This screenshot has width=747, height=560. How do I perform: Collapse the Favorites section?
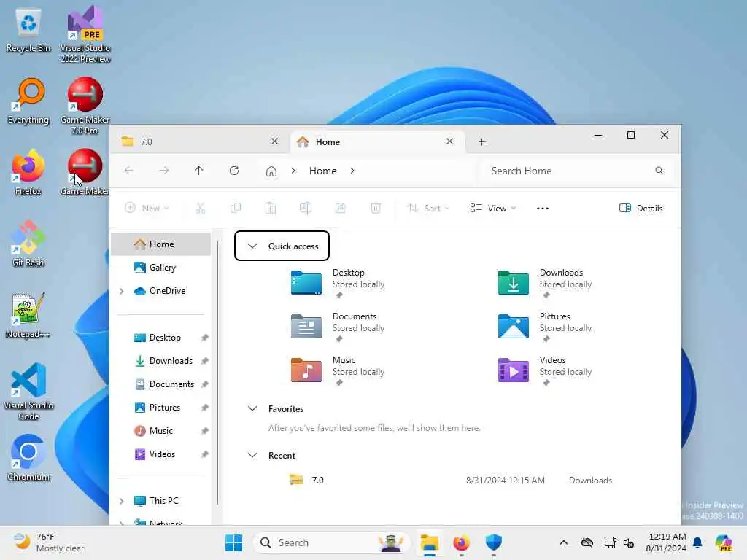point(252,408)
